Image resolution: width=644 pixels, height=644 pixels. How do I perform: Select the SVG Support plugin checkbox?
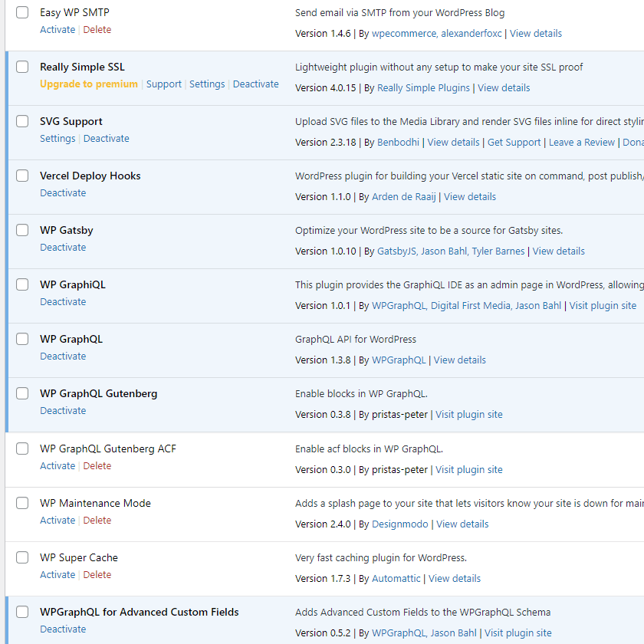22,121
